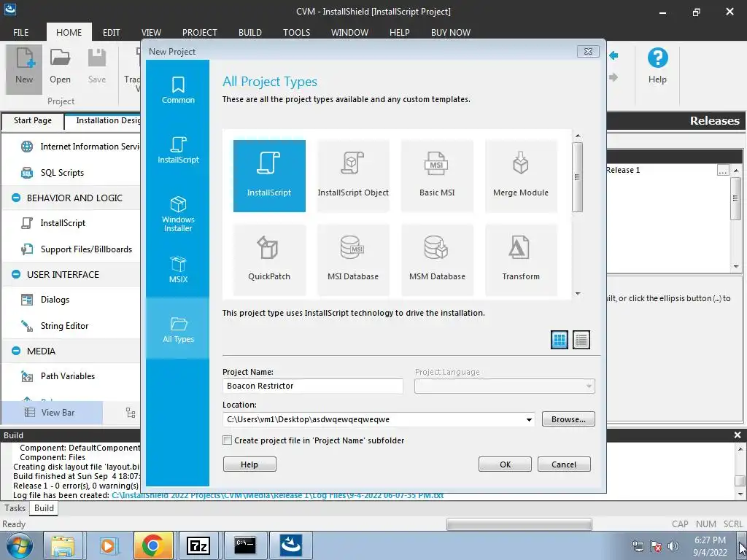This screenshot has width=747, height=560.
Task: Open the InstallScript category in sidebar
Action: click(178, 149)
